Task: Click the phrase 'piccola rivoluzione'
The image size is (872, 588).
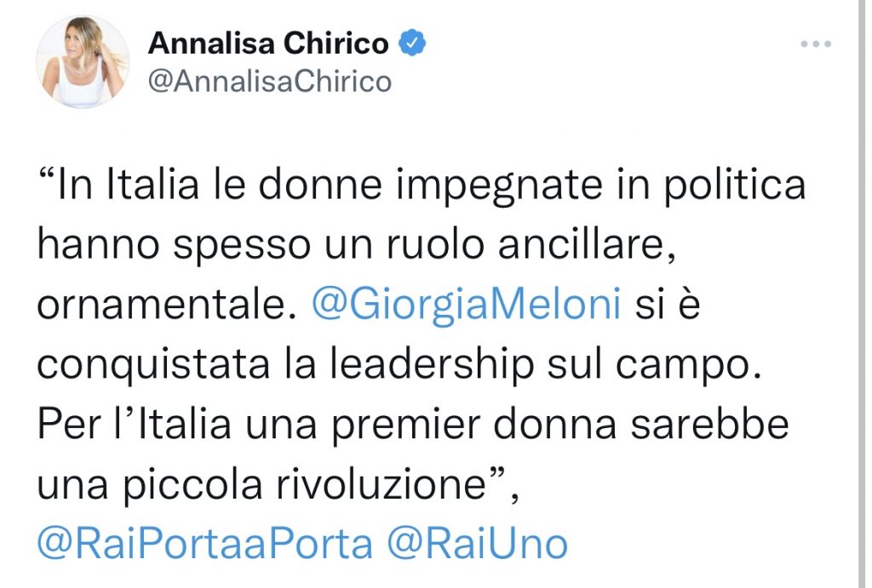Action: pos(306,485)
